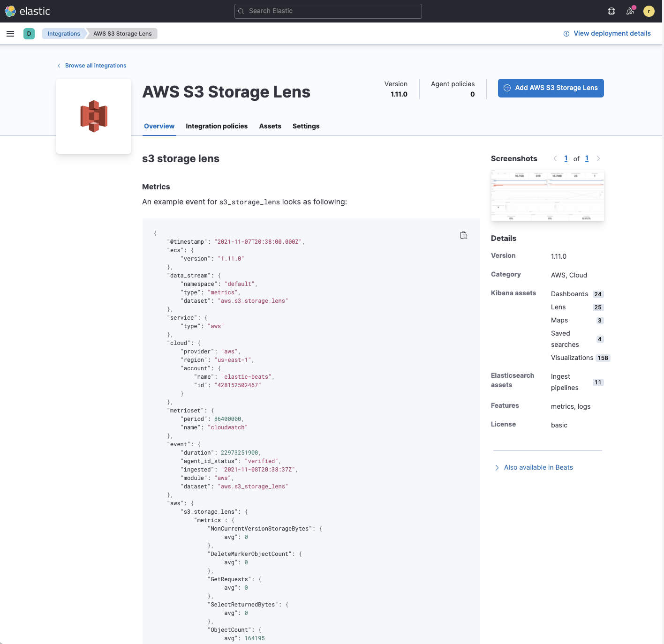Click Add AWS S3 Storage Lens button

[x=551, y=88]
